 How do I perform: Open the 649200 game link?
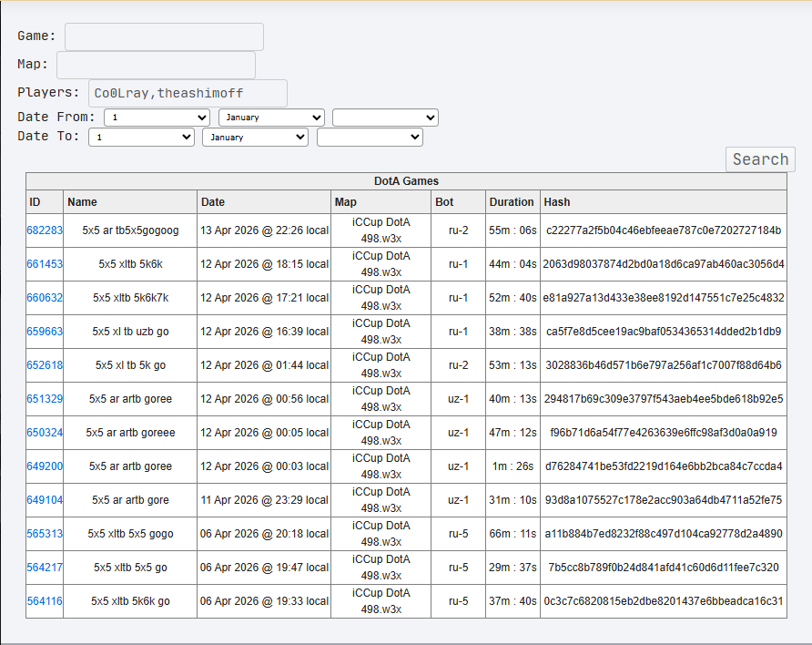pyautogui.click(x=45, y=466)
